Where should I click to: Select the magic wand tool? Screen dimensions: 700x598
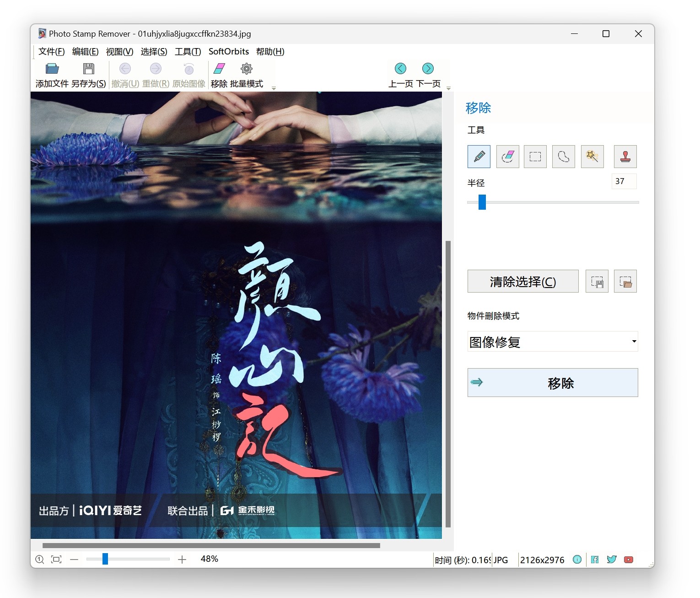(x=592, y=157)
